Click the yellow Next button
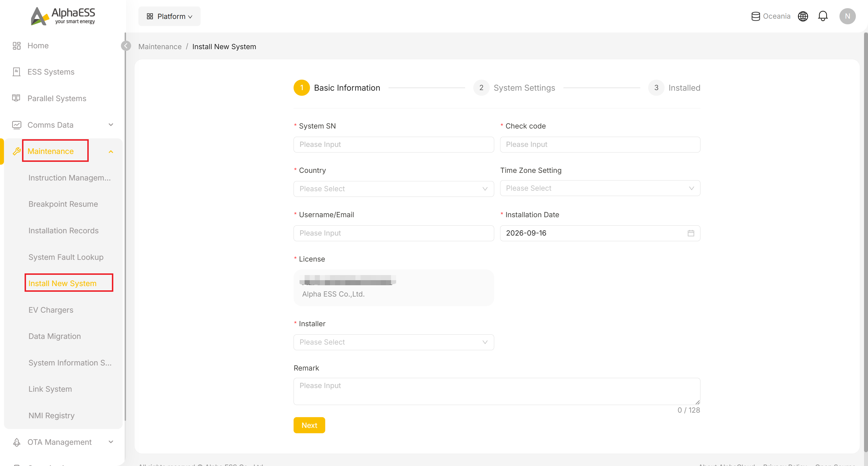Viewport: 868px width, 466px height. pyautogui.click(x=309, y=425)
